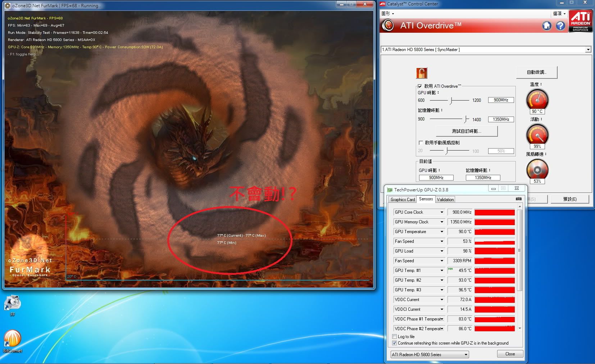The height and width of the screenshot is (364, 595).
Task: Click the 測試自訂時脈 test custom clocks button
Action: 467,131
